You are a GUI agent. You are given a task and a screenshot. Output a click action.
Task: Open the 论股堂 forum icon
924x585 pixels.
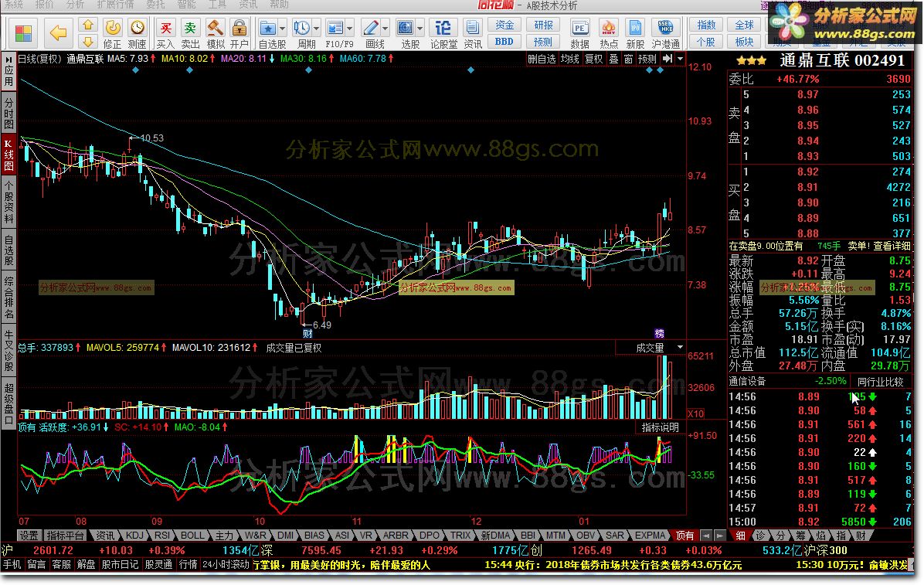443,33
